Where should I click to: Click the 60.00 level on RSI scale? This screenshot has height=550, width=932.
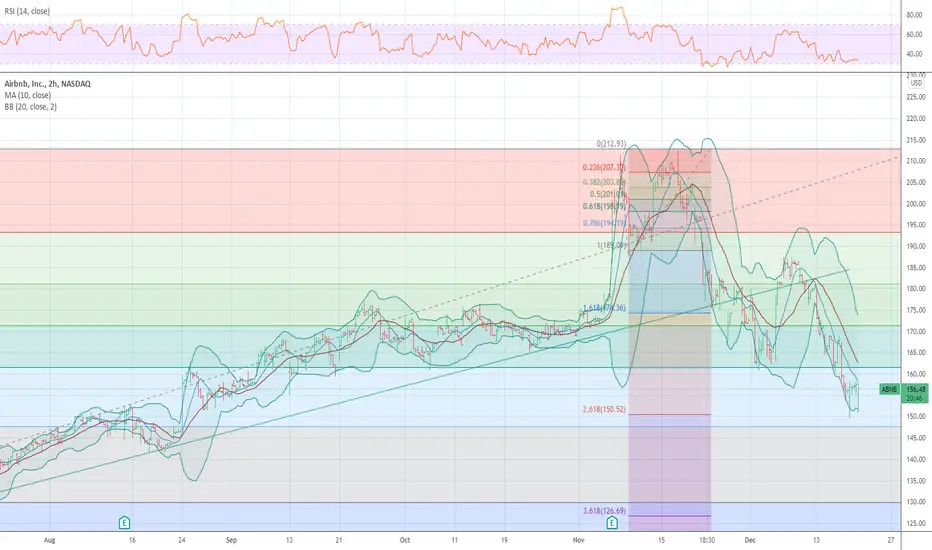914,34
